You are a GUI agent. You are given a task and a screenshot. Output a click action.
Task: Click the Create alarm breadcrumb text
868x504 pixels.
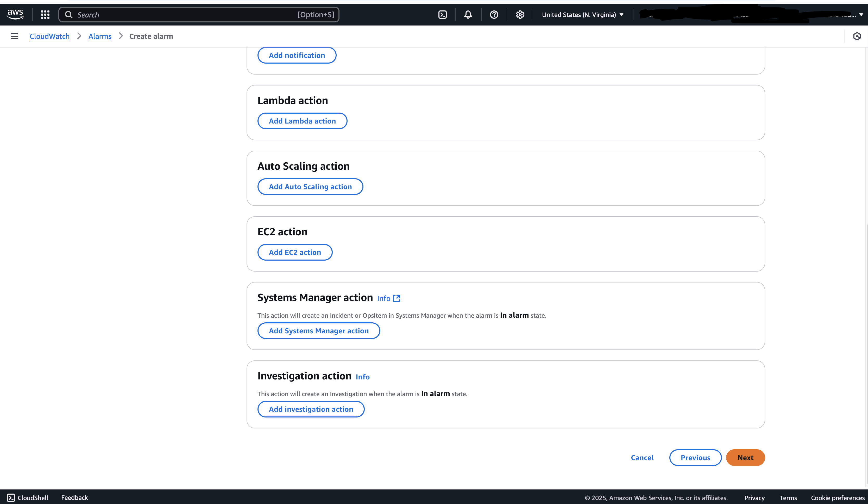[x=151, y=36]
